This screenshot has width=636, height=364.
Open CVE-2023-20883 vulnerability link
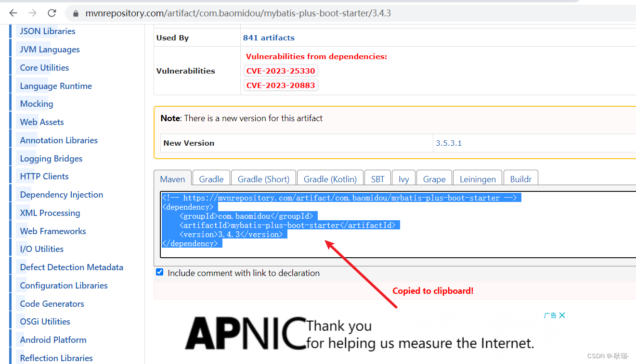pos(281,85)
